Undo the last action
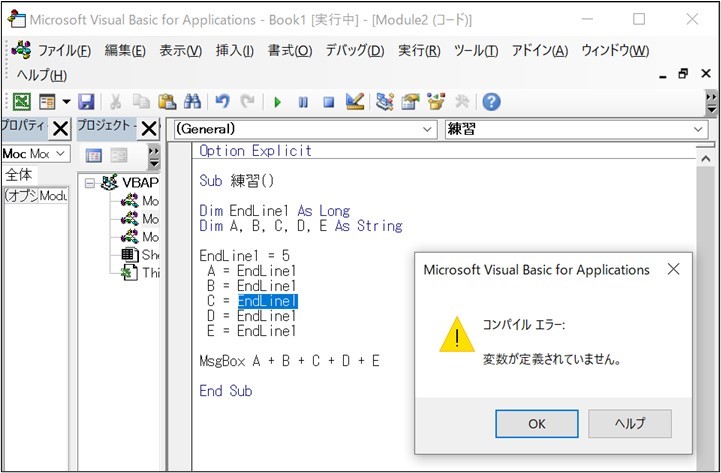Image resolution: width=721 pixels, height=473 pixels. (x=223, y=102)
